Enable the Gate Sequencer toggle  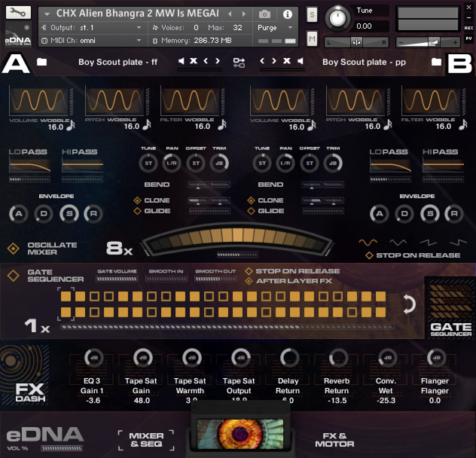click(13, 275)
